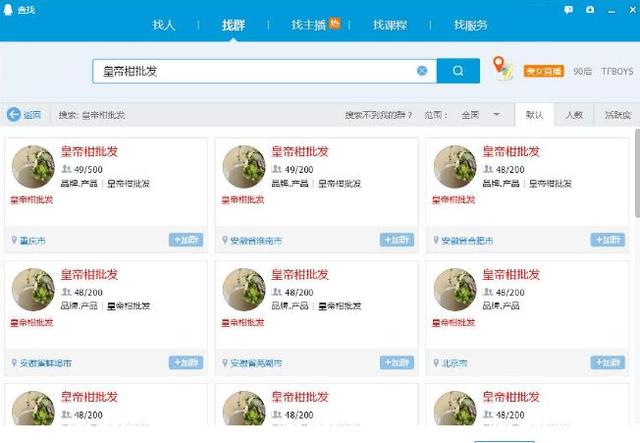Viewport: 640px width, 443px height.
Task: Open the avatar of the 安徽省蚌埠市 group
Action: click(x=33, y=289)
